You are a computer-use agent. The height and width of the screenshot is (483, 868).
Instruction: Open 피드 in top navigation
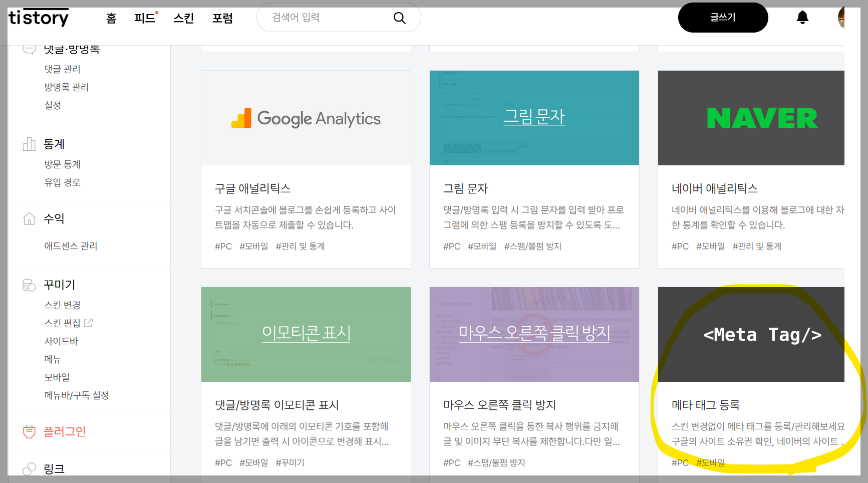145,19
